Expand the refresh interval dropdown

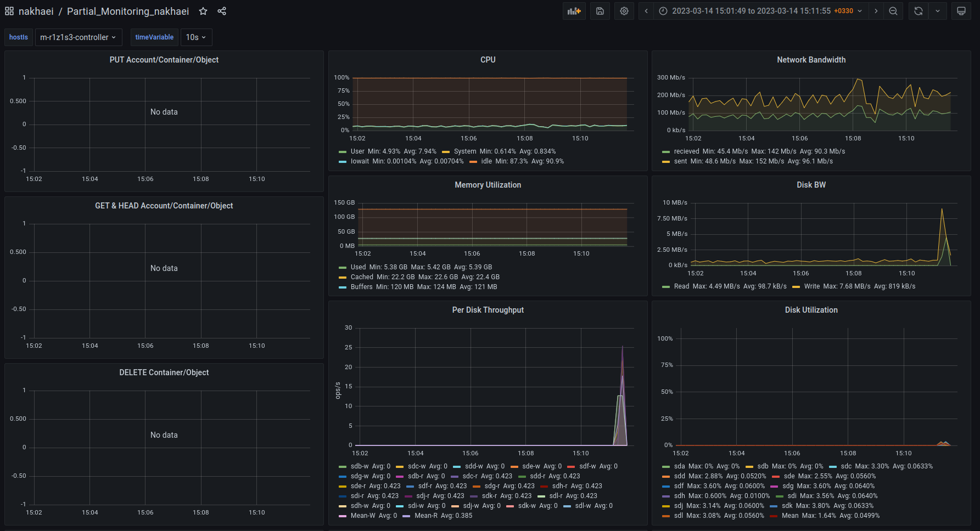938,11
